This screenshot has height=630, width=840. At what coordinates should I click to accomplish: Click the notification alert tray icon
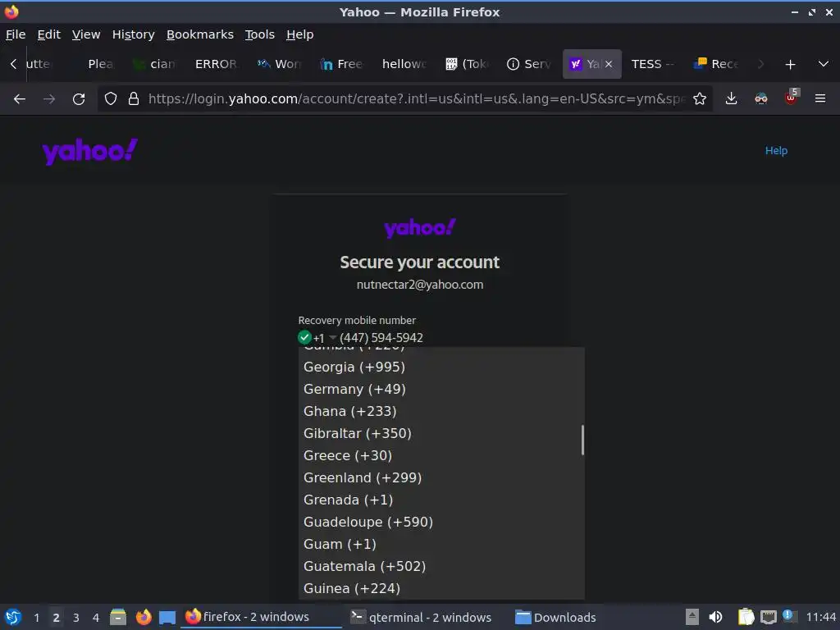pyautogui.click(x=788, y=616)
